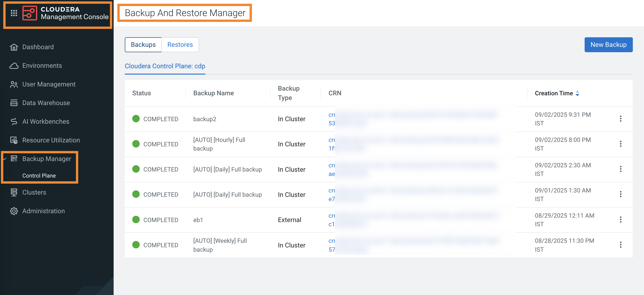Select Control Plane under Backup Manager
Image resolution: width=644 pixels, height=295 pixels.
click(x=39, y=175)
